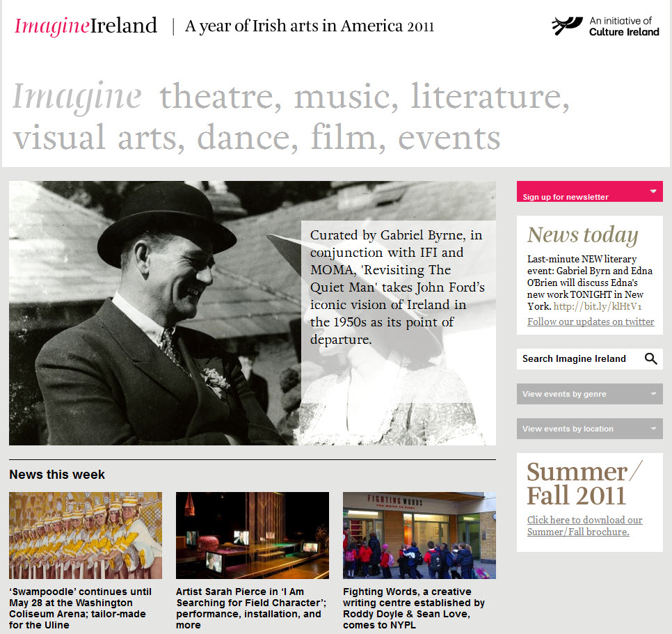Open the Sarah Pierce installation thumbnail
Screen dimensions: 672x634
pyautogui.click(x=253, y=535)
